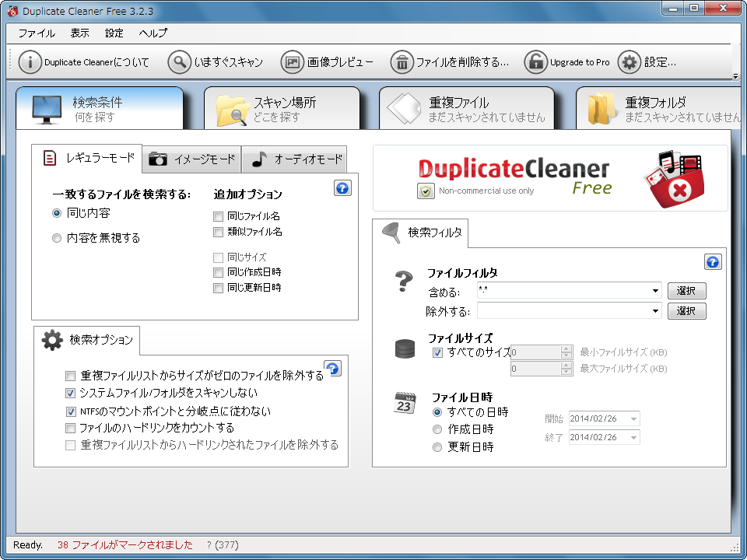Screen dimensions: 747x560
Task: Open 画像プレビュー image preview icon
Action: (x=292, y=62)
